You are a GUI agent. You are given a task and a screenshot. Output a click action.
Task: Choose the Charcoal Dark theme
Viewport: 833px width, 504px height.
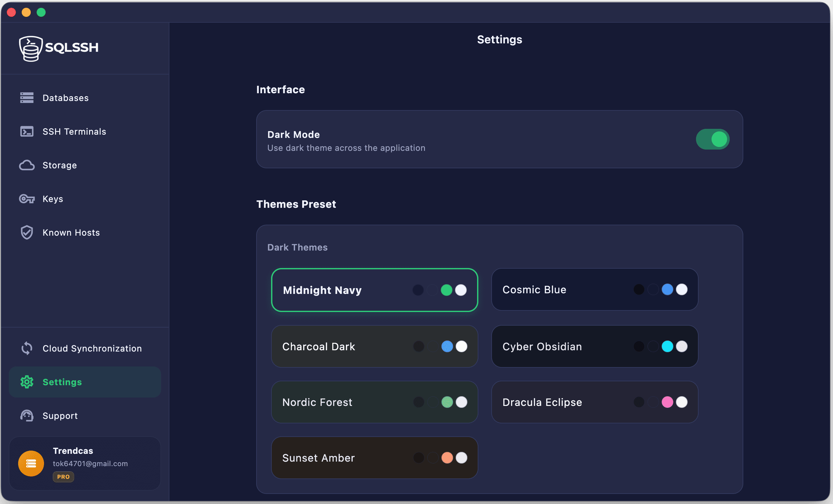point(375,346)
